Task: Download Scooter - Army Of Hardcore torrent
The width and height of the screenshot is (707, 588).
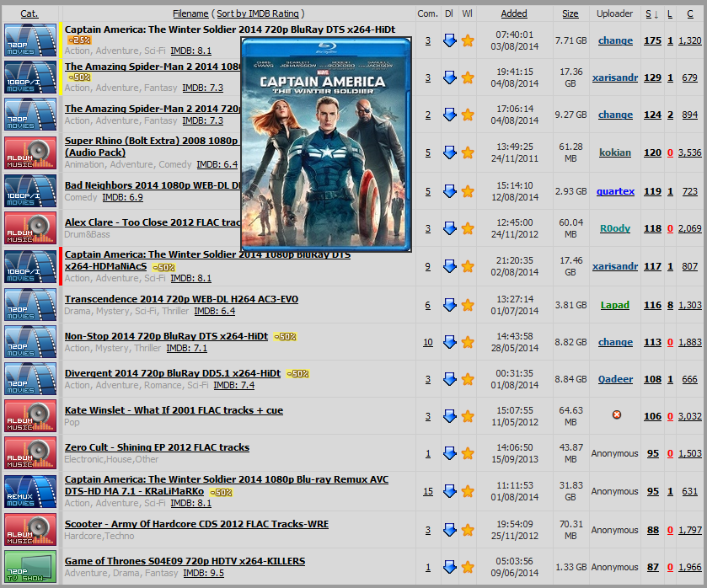Action: click(x=449, y=530)
